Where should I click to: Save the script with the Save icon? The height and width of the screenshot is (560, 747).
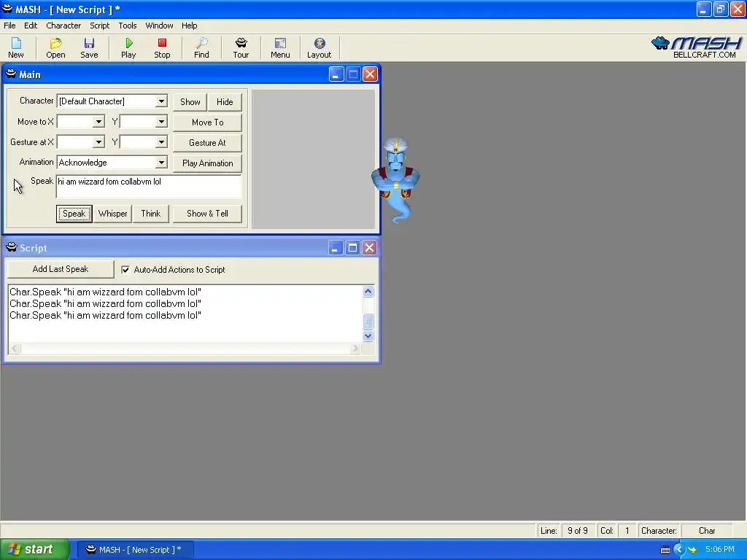(89, 48)
